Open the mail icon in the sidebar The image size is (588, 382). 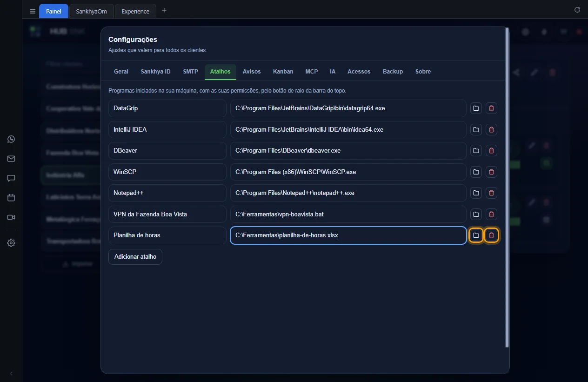11,159
